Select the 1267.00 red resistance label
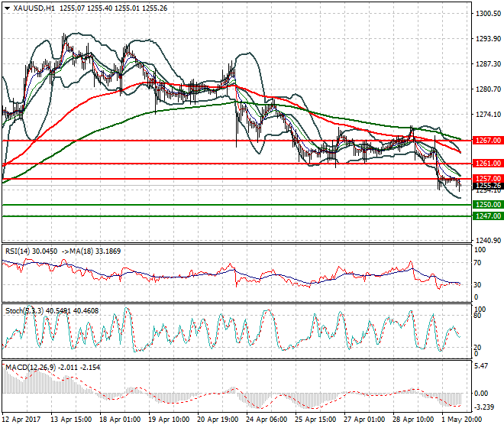The height and width of the screenshot is (428, 504). click(488, 141)
